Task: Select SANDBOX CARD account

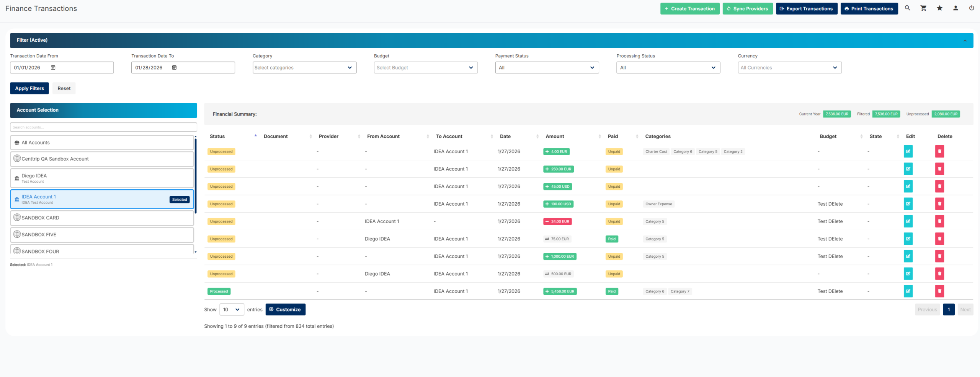Action: pos(102,218)
